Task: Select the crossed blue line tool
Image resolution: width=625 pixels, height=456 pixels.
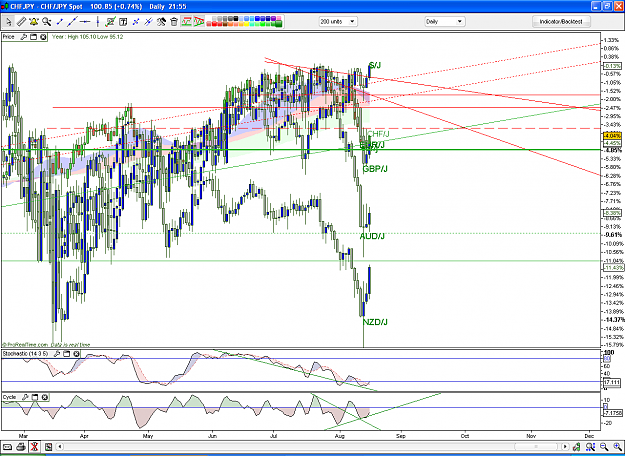Action: 148,22
